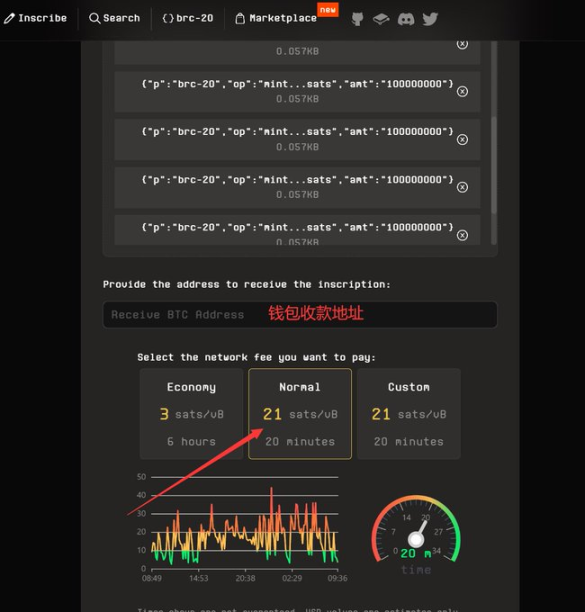The height and width of the screenshot is (612, 585).
Task: Select the Economy 3 sats/vB fee
Action: (x=191, y=414)
